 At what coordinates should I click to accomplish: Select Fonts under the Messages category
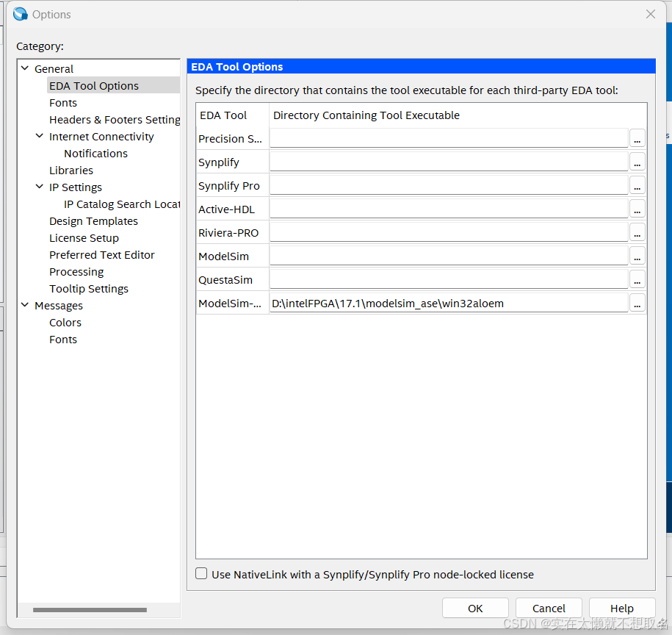tap(63, 340)
